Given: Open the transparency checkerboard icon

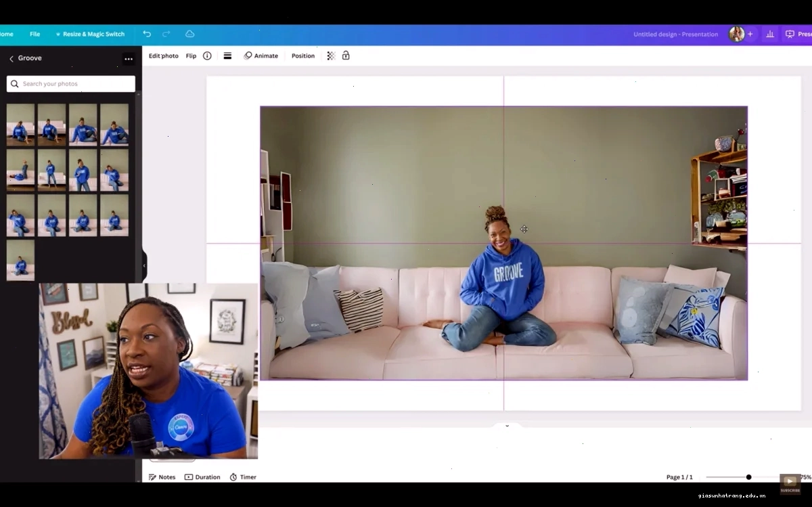Looking at the screenshot, I should [331, 56].
